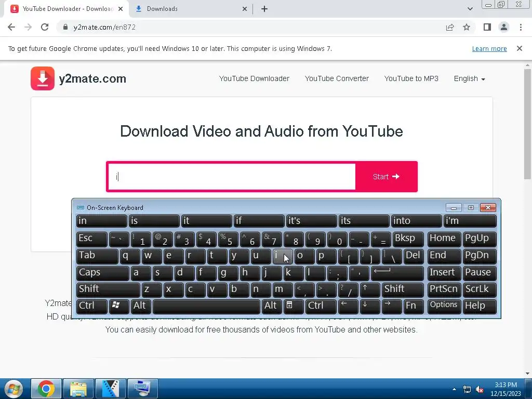Toggle right Alt key on keyboard
Screen dimensions: 532x399
click(272, 306)
